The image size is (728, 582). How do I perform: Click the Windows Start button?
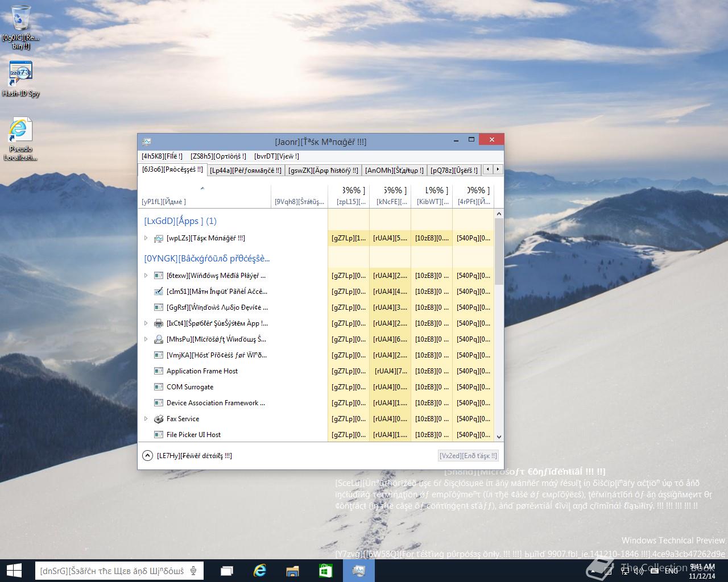click(x=14, y=571)
